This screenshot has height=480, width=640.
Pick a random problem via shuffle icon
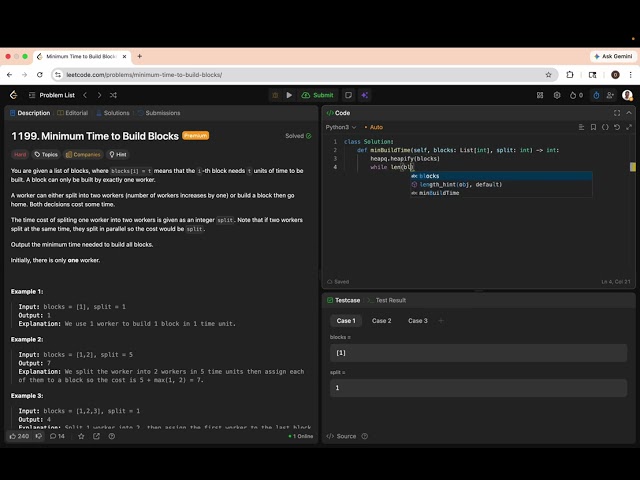(x=113, y=95)
